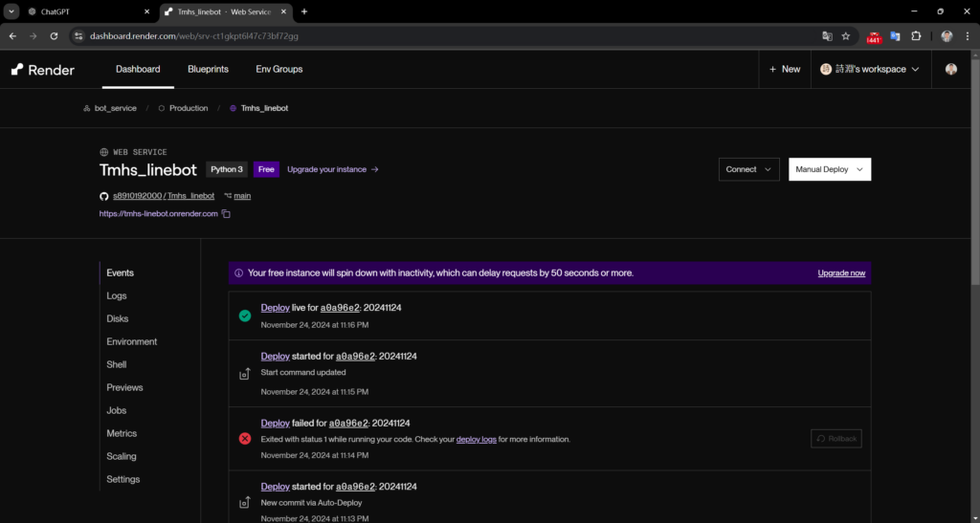Click the New button
Image resolution: width=980 pixels, height=523 pixels.
[x=785, y=69]
